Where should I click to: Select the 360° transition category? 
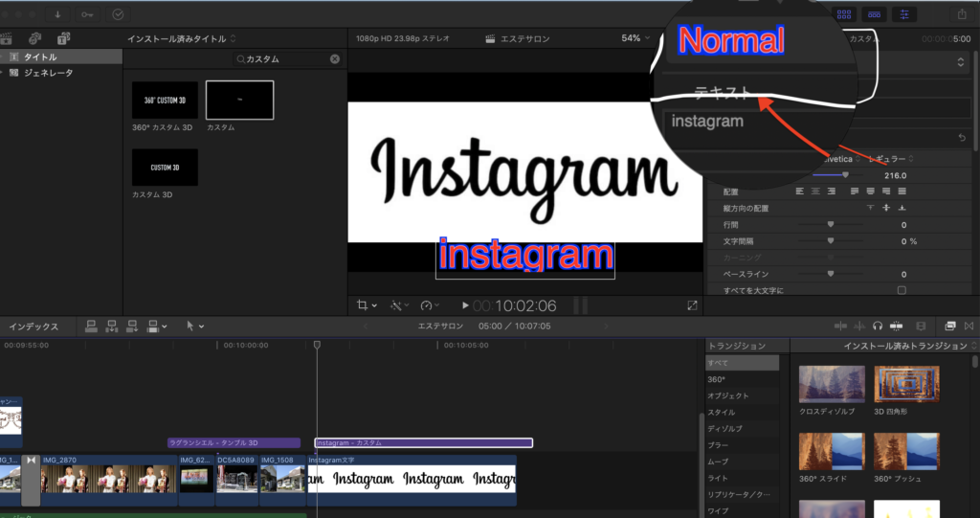tap(743, 379)
